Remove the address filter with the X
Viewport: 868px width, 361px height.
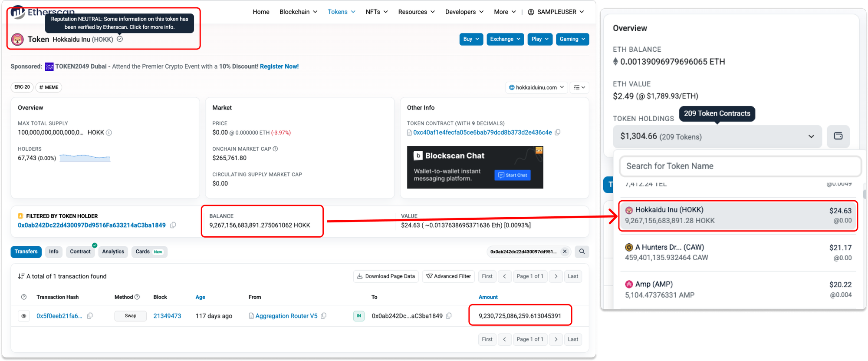point(565,252)
